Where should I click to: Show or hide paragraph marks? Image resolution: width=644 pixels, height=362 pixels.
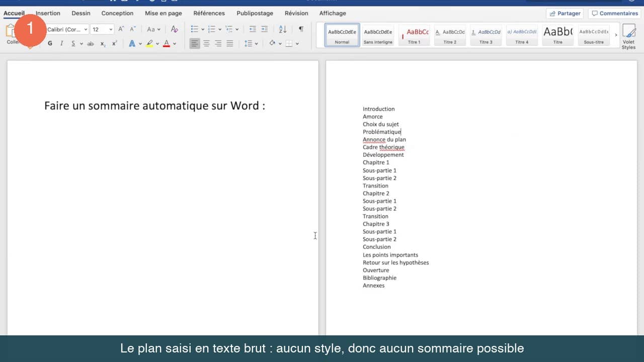(301, 29)
